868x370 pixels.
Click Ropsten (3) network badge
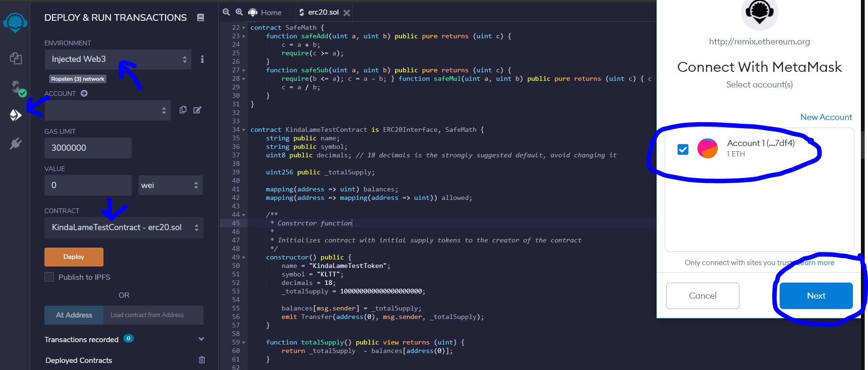77,79
